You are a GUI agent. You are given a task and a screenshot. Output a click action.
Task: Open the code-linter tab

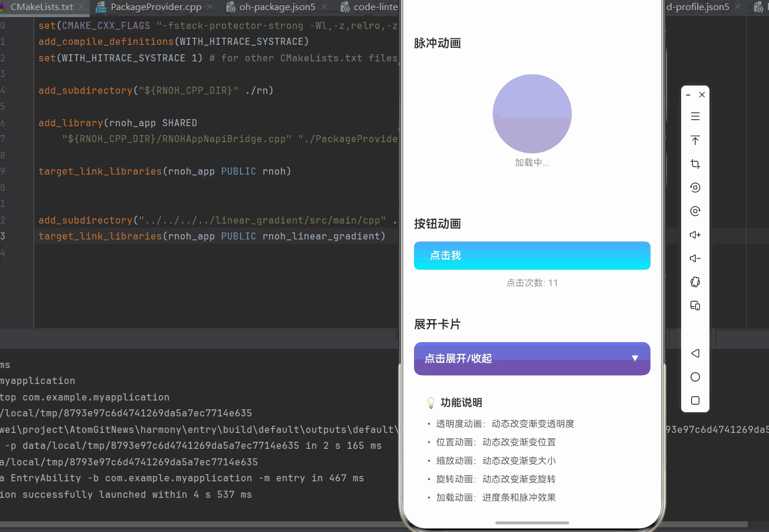pos(369,7)
